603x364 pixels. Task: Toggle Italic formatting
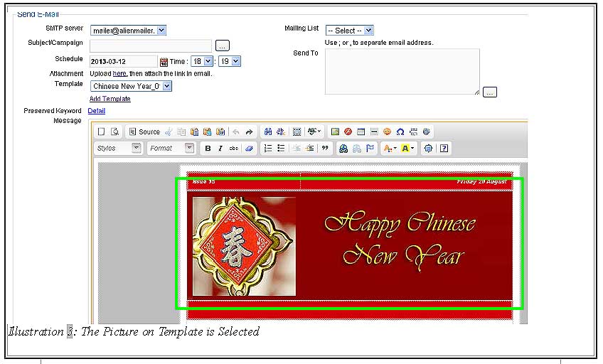220,149
